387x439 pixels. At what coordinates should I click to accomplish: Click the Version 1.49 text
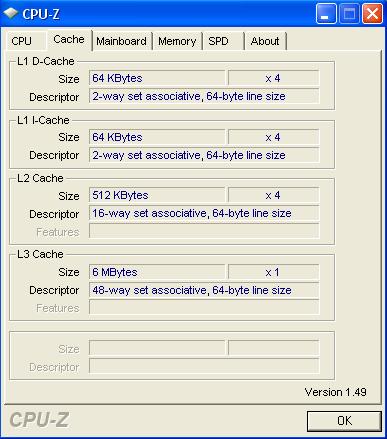[335, 392]
